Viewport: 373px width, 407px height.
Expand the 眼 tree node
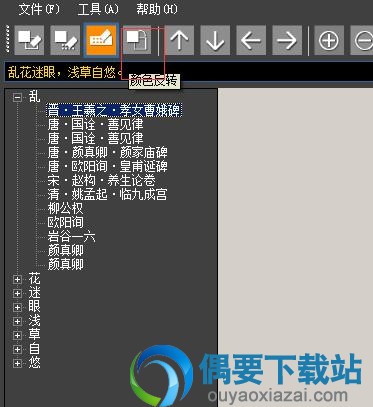(x=17, y=307)
